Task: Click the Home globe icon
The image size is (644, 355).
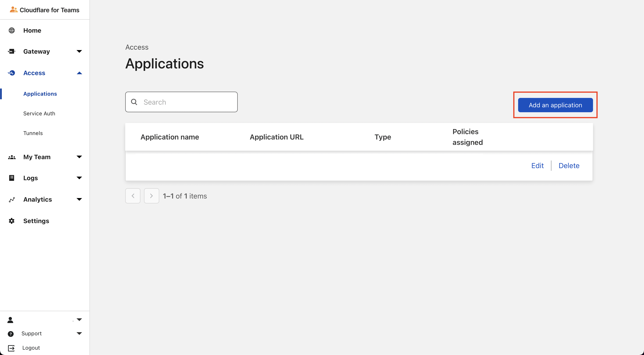Action: (x=11, y=30)
